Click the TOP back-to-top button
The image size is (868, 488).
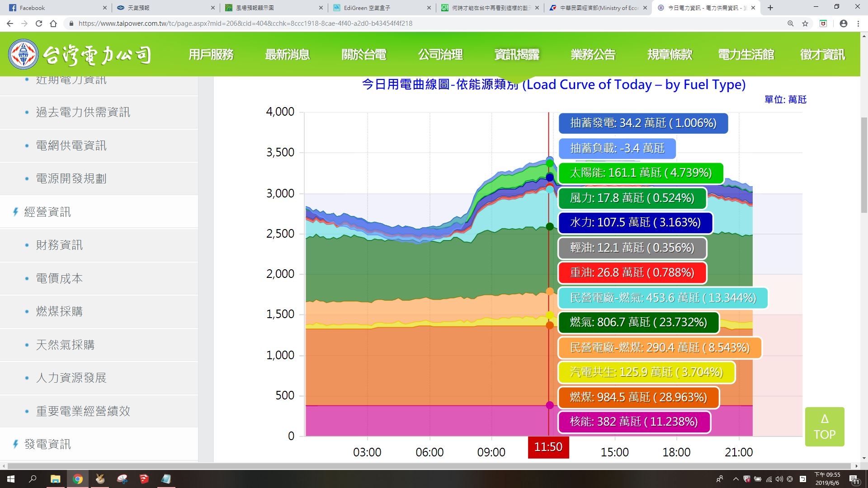(825, 427)
